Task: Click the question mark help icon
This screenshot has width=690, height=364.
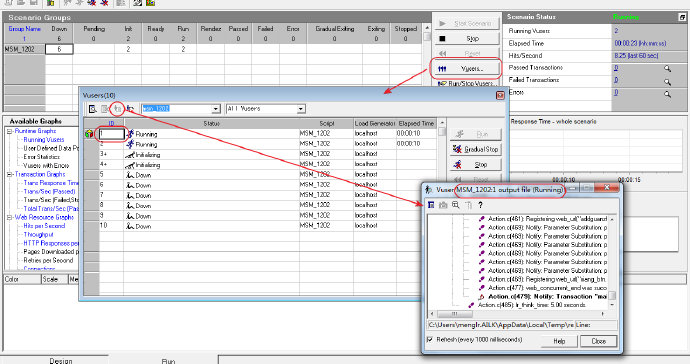Action: (480, 205)
